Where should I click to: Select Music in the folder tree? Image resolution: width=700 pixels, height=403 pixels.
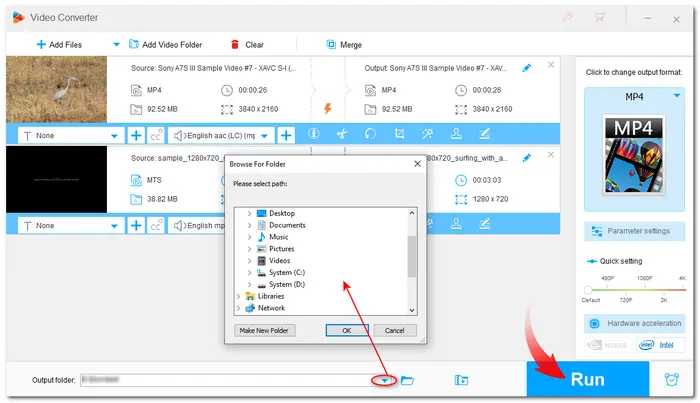pyautogui.click(x=279, y=237)
